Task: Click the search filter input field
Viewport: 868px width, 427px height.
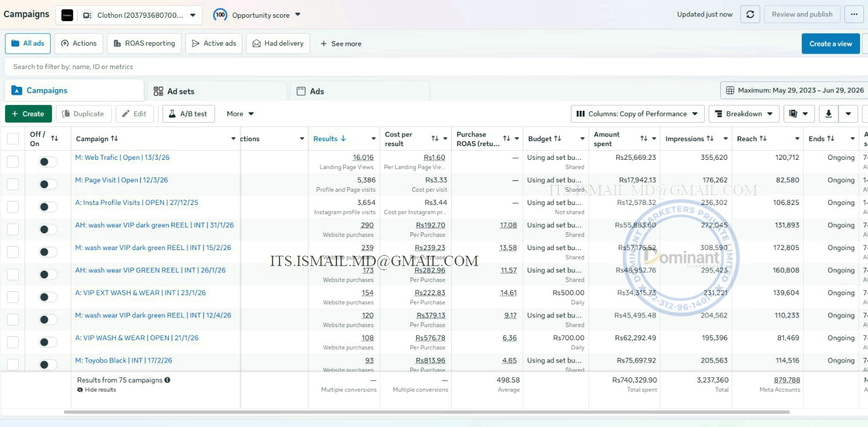Action: (x=433, y=67)
